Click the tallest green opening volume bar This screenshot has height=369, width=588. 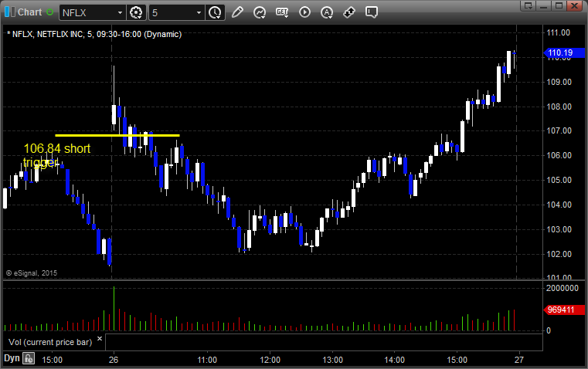114,309
